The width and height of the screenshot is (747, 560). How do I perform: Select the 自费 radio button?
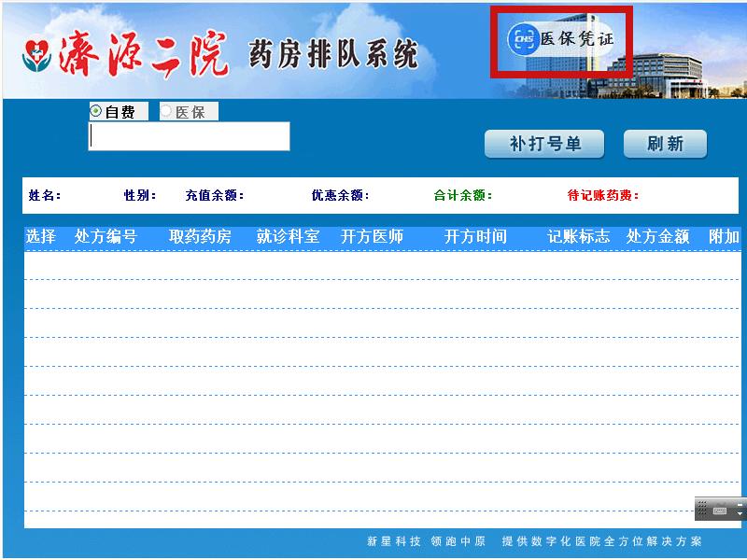point(96,111)
